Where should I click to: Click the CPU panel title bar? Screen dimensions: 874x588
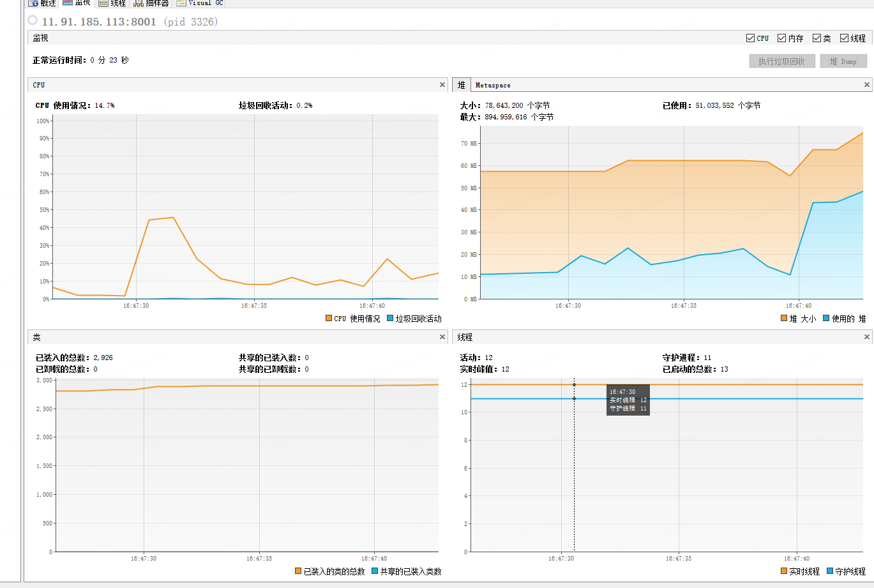237,84
